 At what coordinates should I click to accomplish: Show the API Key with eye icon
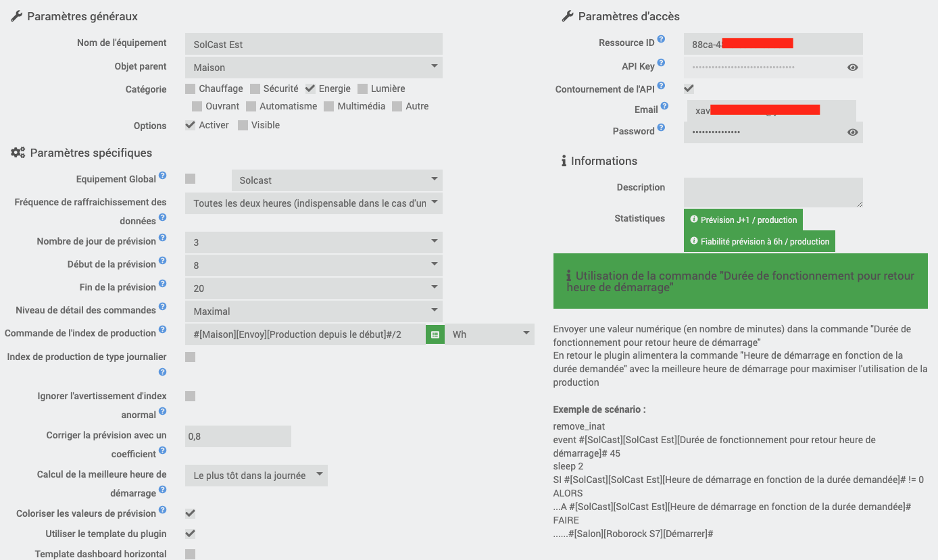coord(852,68)
